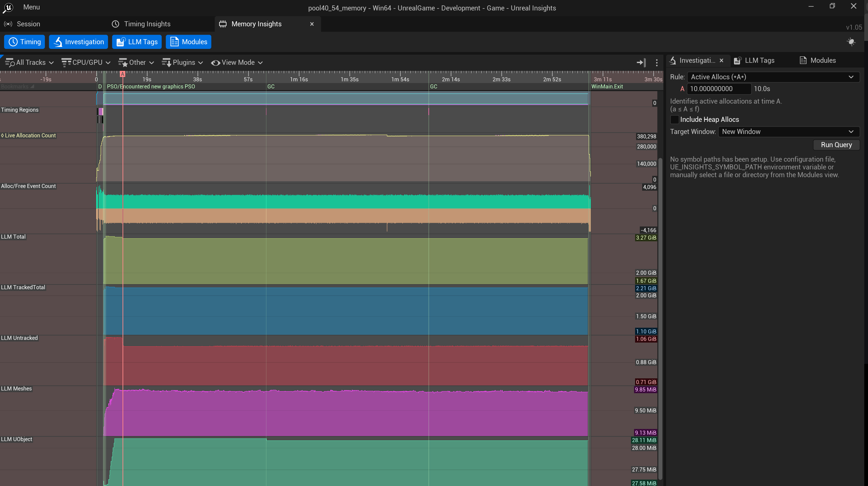Select the Alloc/Free Event Count track
The image size is (868, 486).
pyautogui.click(x=28, y=186)
